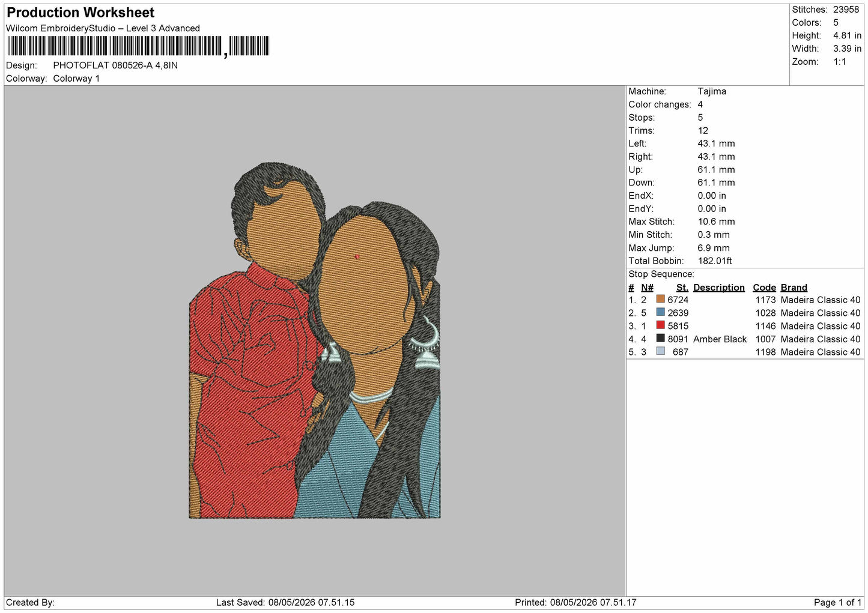Click the "Colors:" label
The image size is (868, 613).
pyautogui.click(x=807, y=23)
